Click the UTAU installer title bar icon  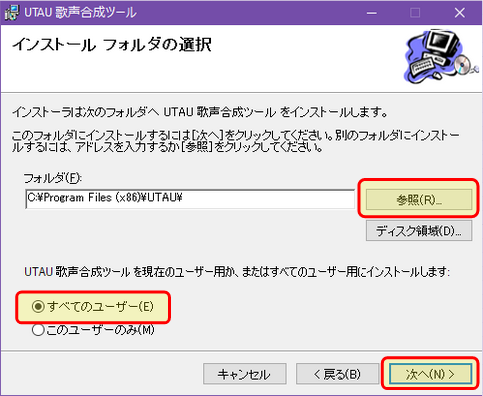point(12,13)
